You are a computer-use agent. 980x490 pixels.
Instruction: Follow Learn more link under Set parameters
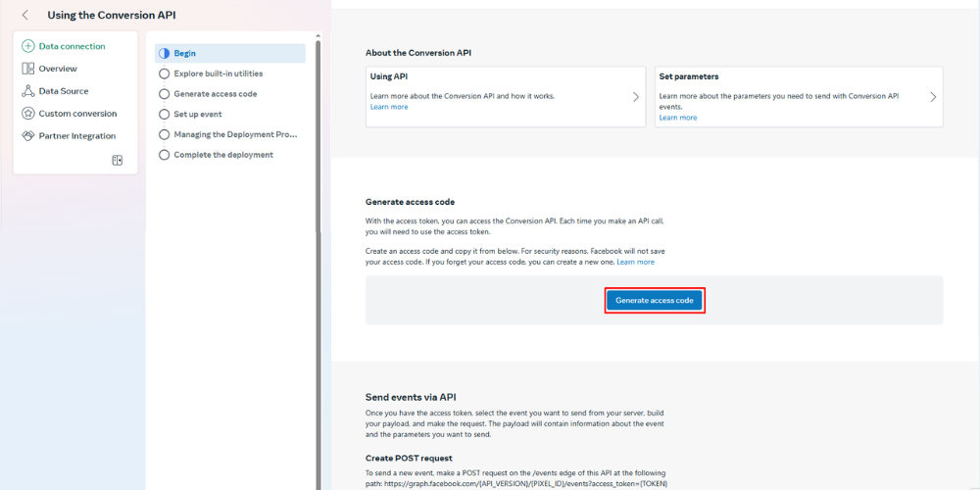coord(677,118)
